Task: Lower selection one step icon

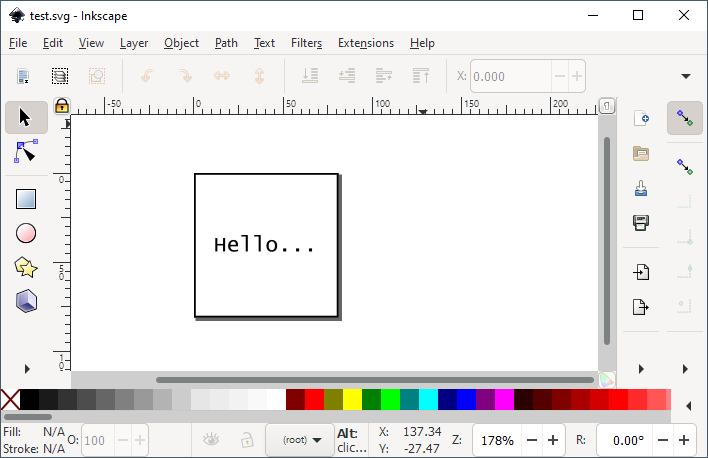Action: 347,76
